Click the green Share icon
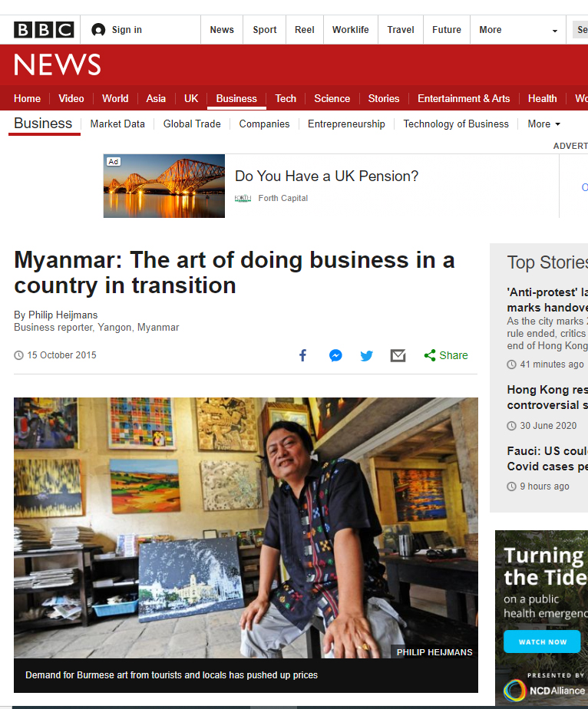The width and height of the screenshot is (588, 709). (x=430, y=355)
